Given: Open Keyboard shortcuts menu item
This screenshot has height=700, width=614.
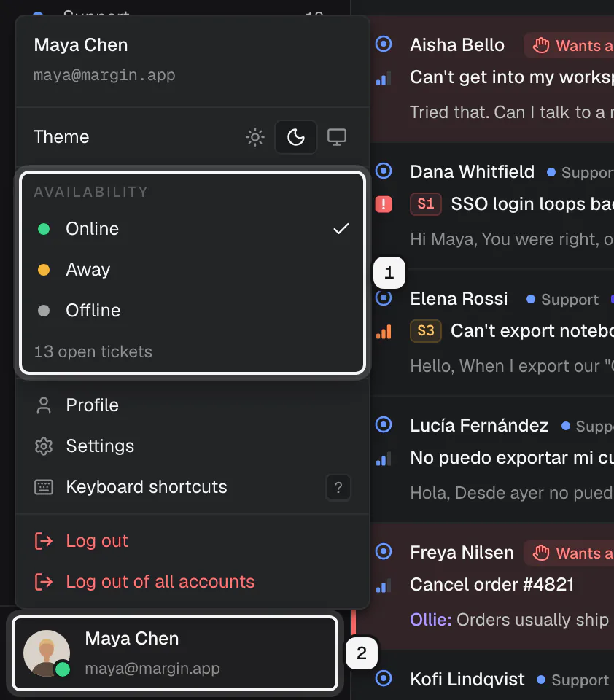Looking at the screenshot, I should 193,486.
